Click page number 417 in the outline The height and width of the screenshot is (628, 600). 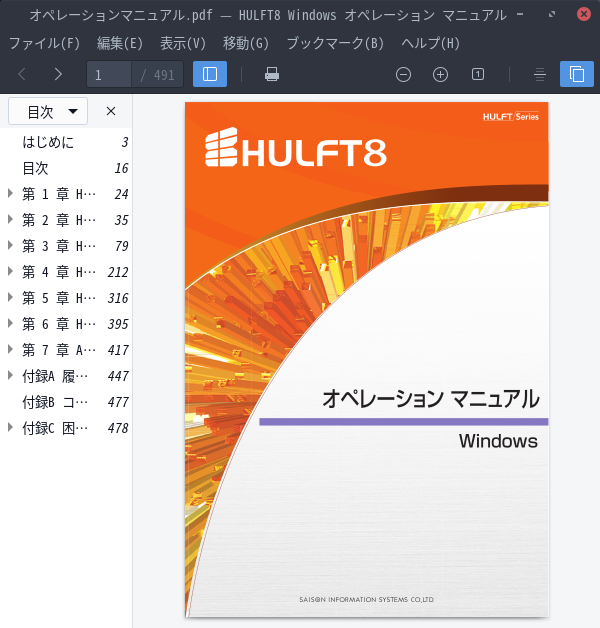pyautogui.click(x=118, y=350)
